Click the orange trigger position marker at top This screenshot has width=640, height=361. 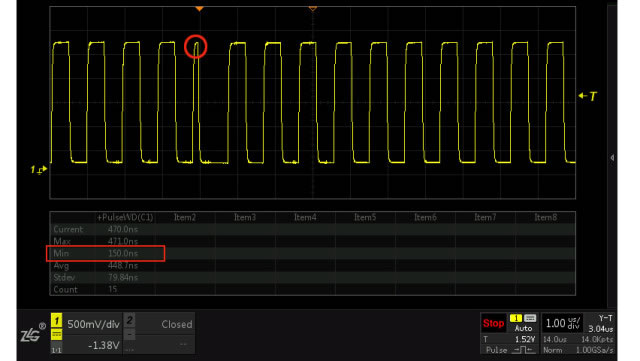[199, 9]
